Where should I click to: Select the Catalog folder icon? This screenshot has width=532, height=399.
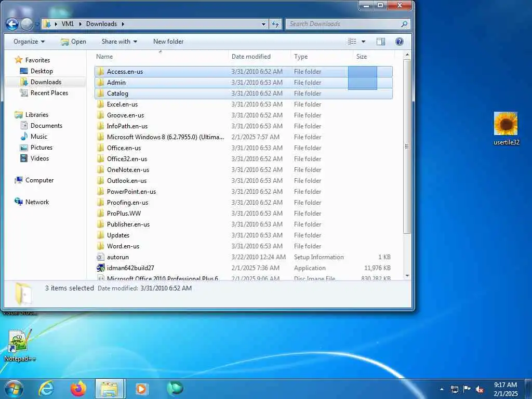(100, 94)
